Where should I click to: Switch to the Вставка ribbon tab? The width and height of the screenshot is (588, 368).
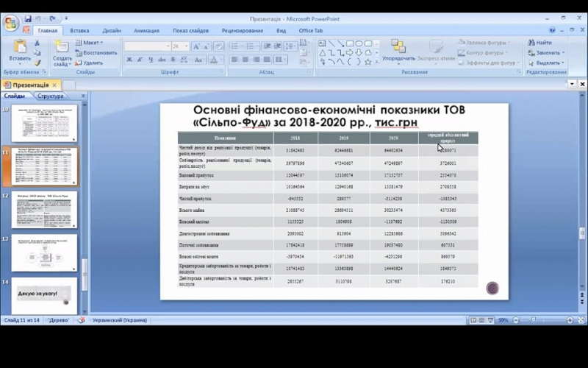tap(79, 31)
